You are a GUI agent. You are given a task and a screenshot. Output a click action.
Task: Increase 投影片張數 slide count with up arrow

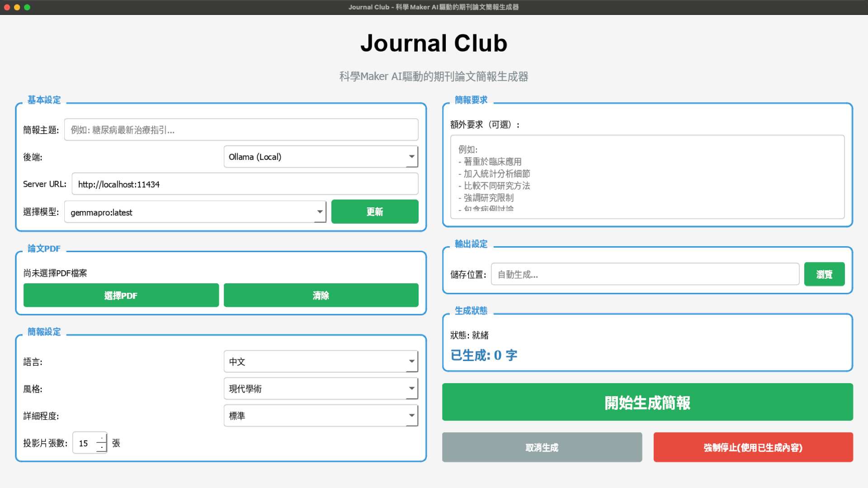click(102, 438)
